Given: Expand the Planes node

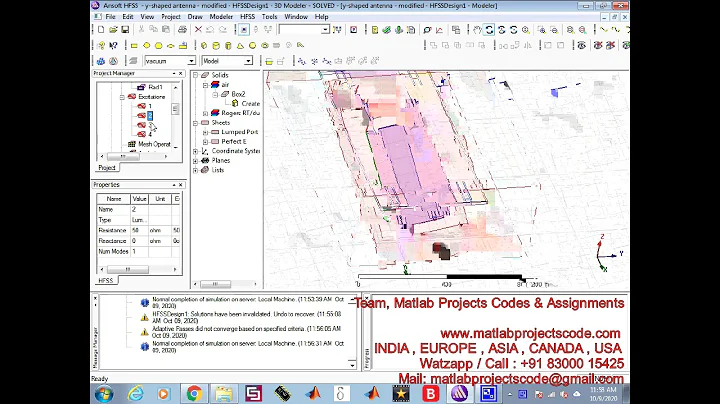Looking at the screenshot, I should click(196, 161).
